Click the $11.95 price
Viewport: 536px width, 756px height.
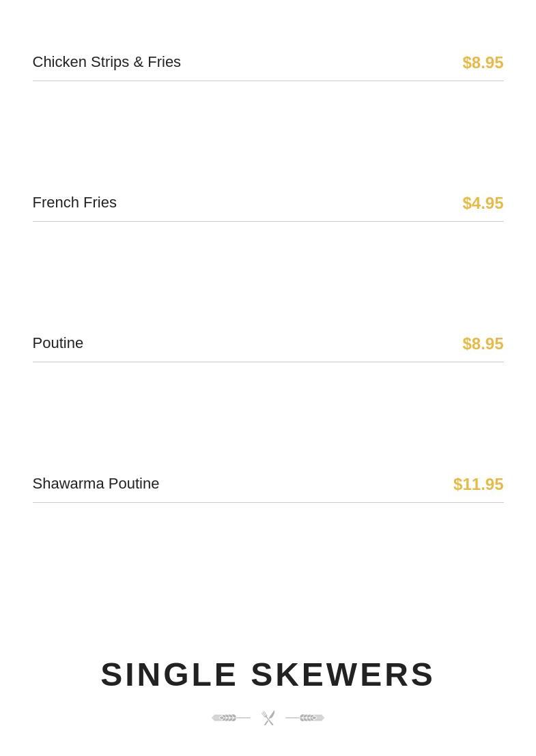coord(478,484)
